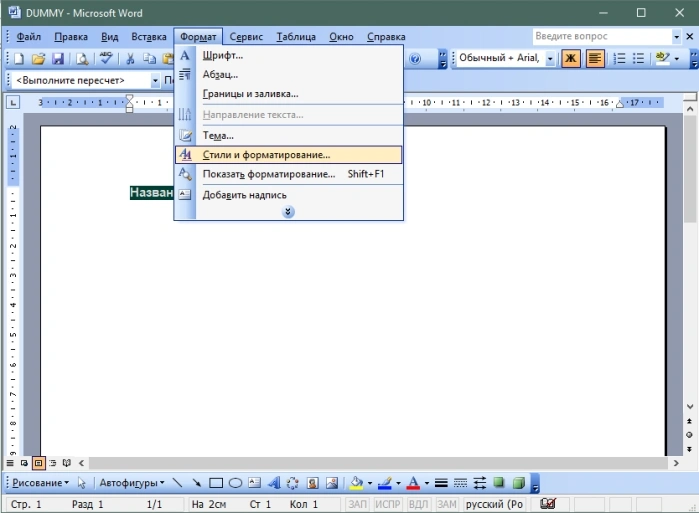Click the Numbered list icon

619,58
